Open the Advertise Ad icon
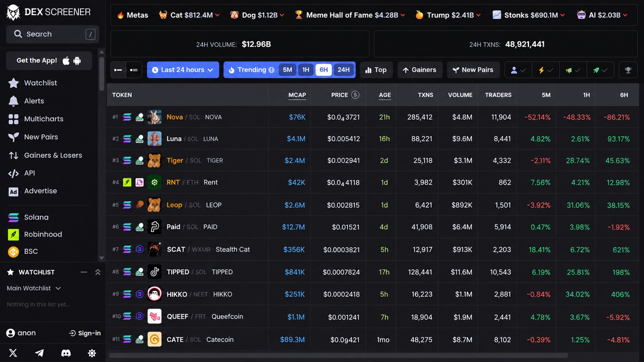The height and width of the screenshot is (362, 644). point(14,191)
